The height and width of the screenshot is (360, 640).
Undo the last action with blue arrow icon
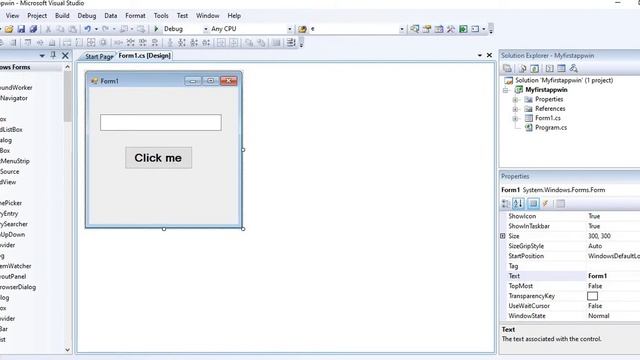pyautogui.click(x=87, y=29)
